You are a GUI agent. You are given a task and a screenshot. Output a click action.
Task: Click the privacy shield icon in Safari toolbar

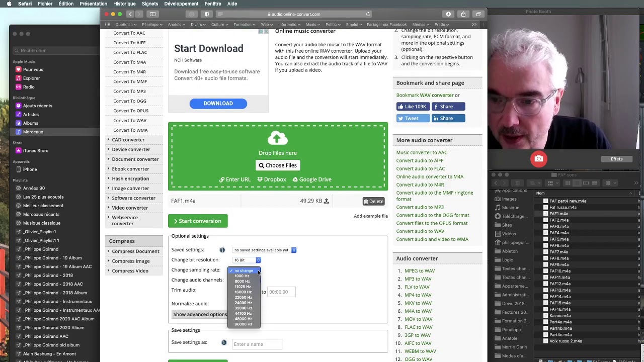[x=207, y=14]
